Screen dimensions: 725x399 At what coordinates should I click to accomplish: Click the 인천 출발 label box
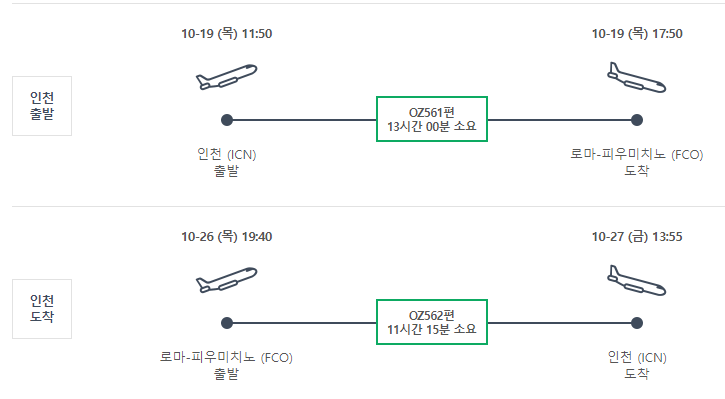point(42,106)
